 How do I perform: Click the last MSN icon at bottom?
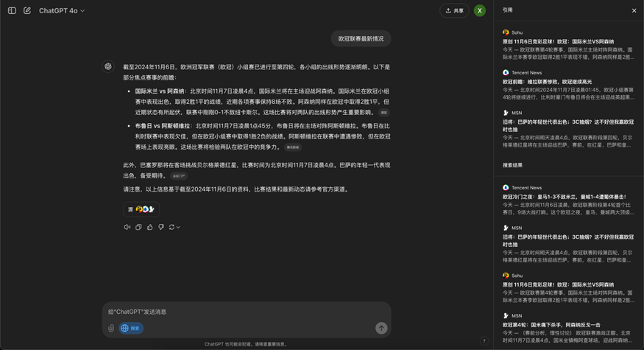point(506,315)
